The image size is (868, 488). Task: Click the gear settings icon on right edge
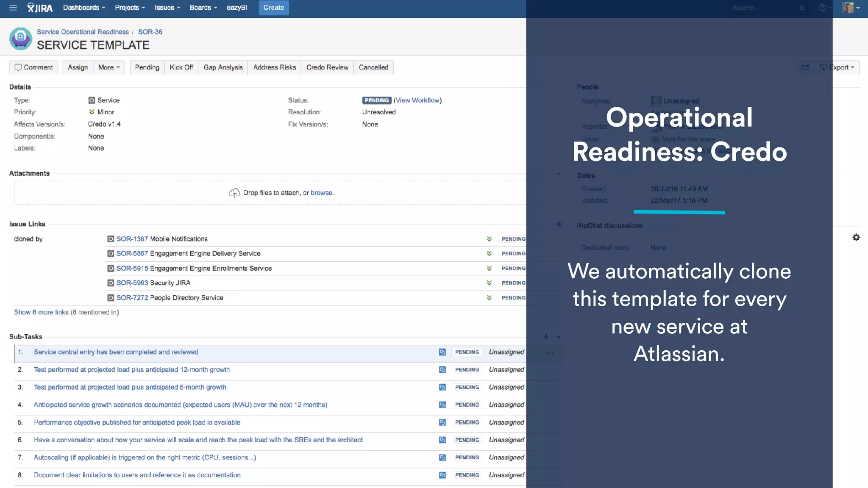pyautogui.click(x=856, y=237)
